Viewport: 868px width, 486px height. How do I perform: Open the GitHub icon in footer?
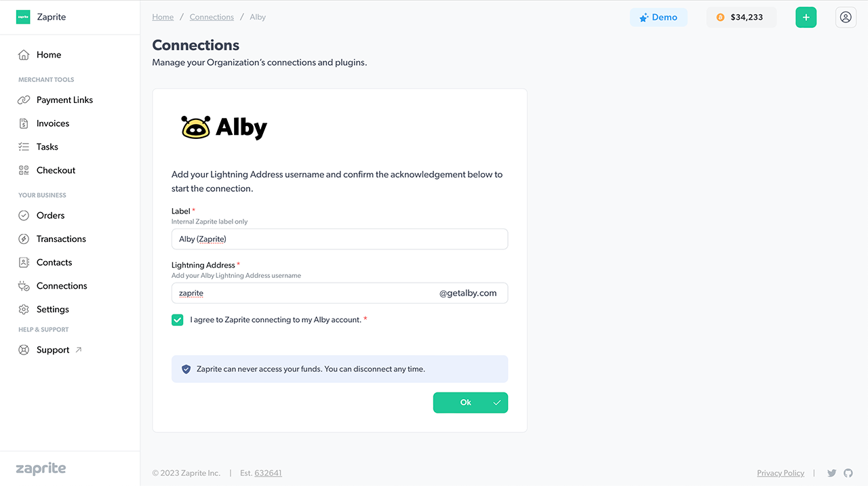(848, 473)
